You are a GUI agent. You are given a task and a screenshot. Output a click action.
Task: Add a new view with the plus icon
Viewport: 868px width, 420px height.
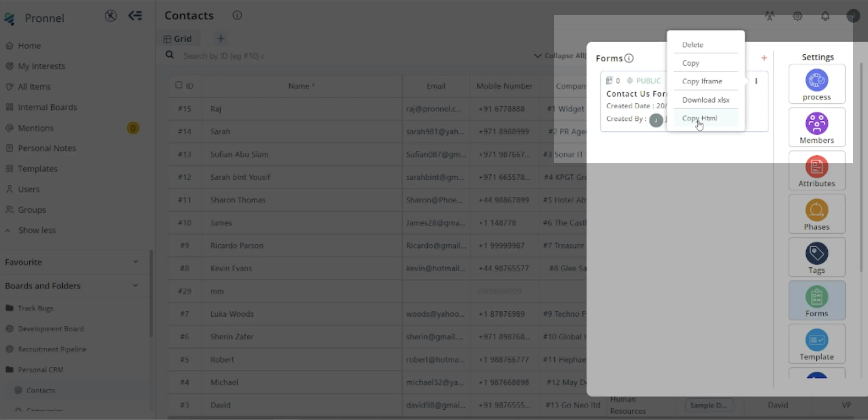tap(221, 38)
